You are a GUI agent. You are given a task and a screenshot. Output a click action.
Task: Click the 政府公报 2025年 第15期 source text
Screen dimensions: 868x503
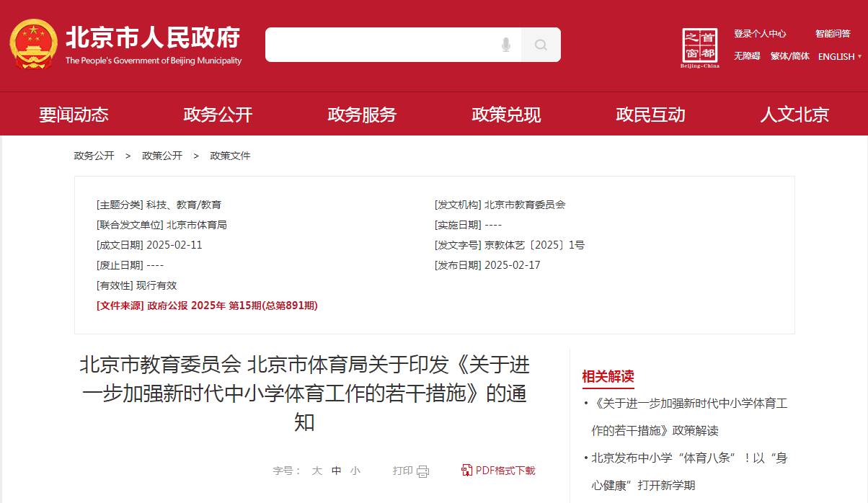pos(232,306)
